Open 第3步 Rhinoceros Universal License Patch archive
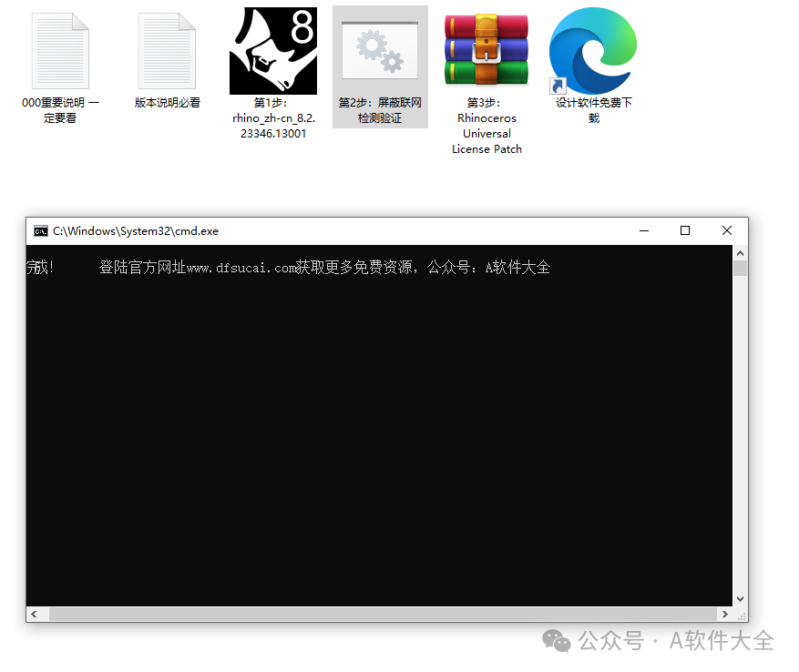 [x=486, y=50]
